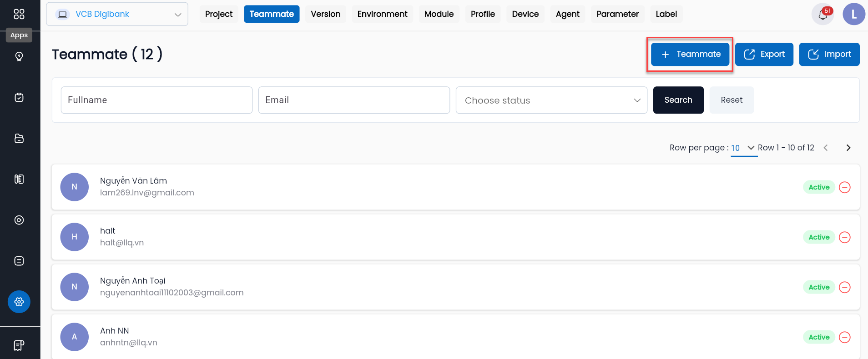Remove teammate halt

pyautogui.click(x=845, y=237)
